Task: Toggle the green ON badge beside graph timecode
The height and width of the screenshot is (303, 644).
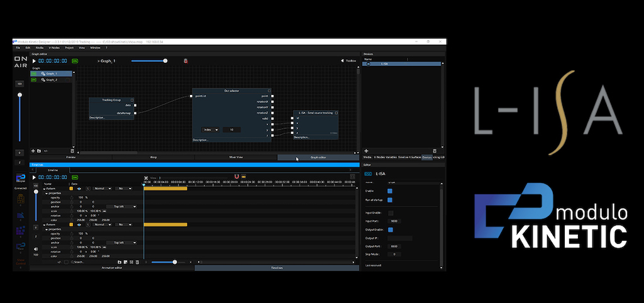Action: 75,61
